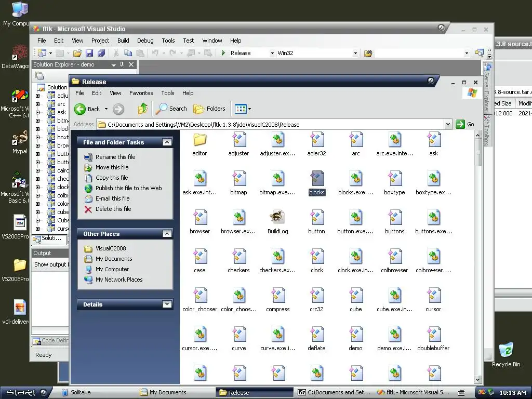This screenshot has height=399, width=532.
Task: Click Save All icon in Visual Studio toolbar
Action: click(x=101, y=53)
